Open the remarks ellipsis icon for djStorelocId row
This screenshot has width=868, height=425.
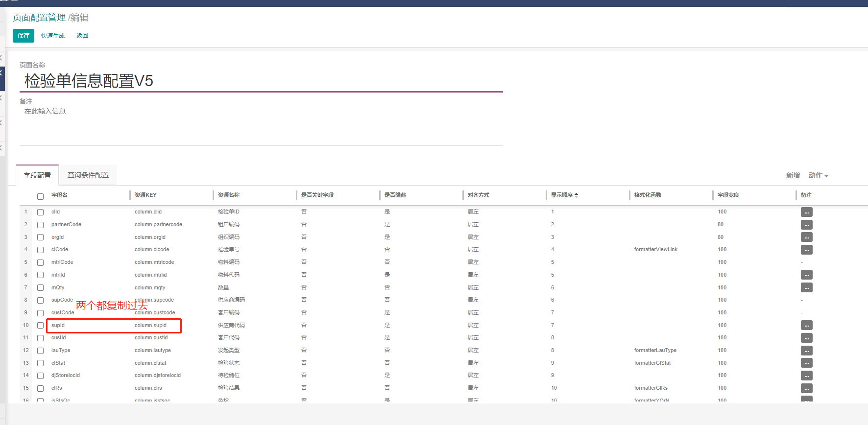(x=807, y=376)
